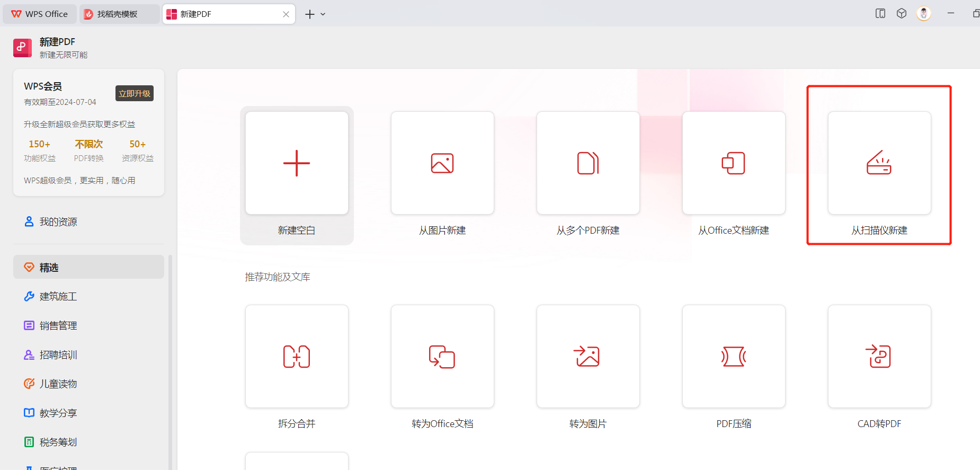Click the 有效期至2024-07-04 text
980x470 pixels.
(60, 102)
